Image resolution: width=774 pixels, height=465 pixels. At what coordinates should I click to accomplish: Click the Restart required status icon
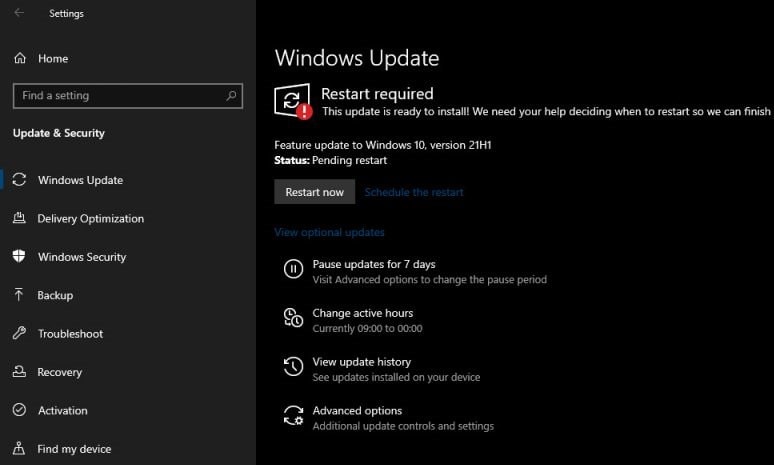293,101
